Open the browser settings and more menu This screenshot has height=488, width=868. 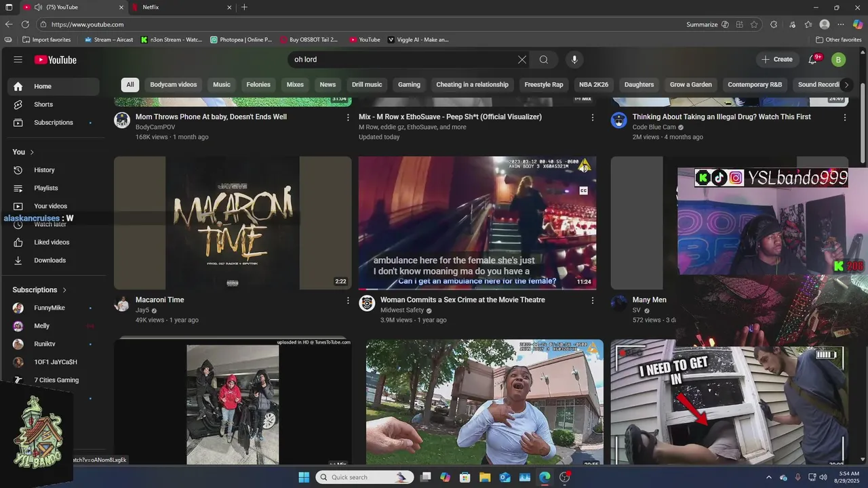coord(841,24)
